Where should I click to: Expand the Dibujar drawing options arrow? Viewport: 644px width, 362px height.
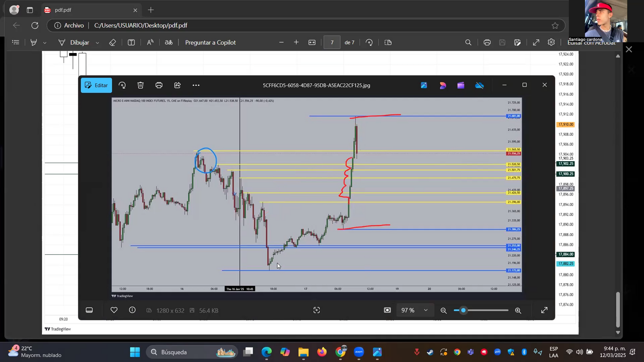(x=97, y=43)
